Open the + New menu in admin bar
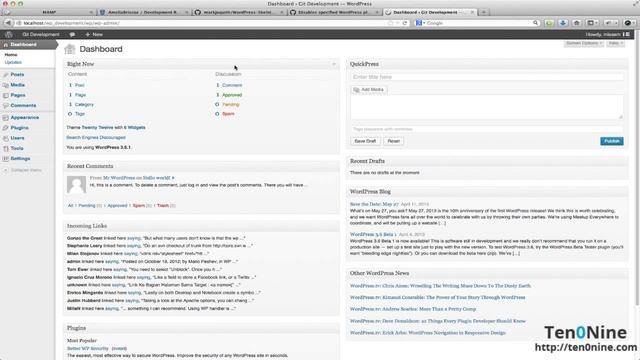Screen dimensions: 640x360 (94, 34)
